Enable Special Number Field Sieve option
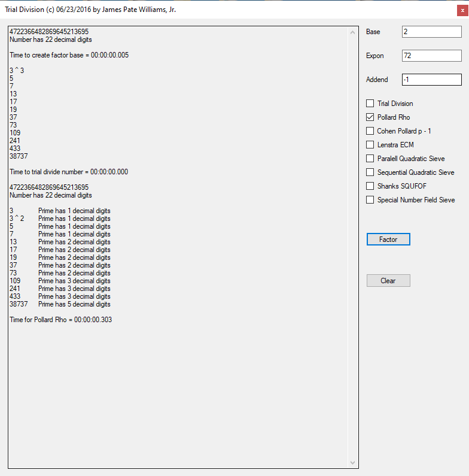The width and height of the screenshot is (469, 476). click(370, 200)
